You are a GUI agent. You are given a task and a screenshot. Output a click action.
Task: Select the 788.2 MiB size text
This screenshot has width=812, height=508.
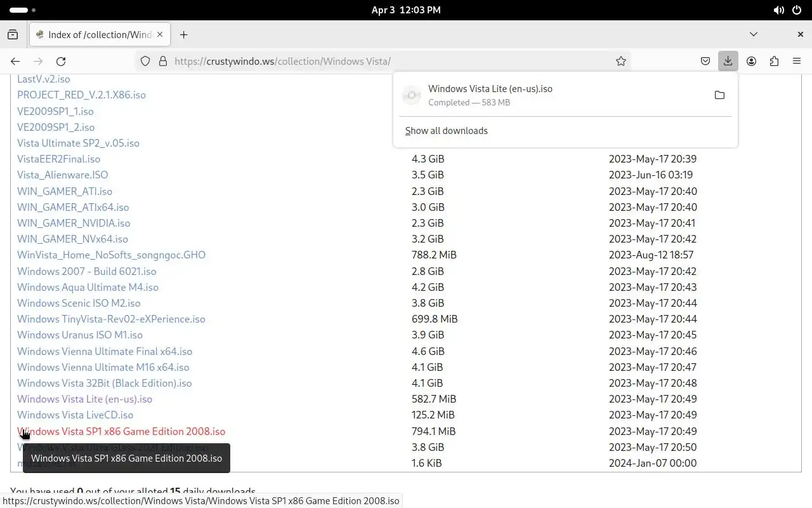pyautogui.click(x=434, y=255)
